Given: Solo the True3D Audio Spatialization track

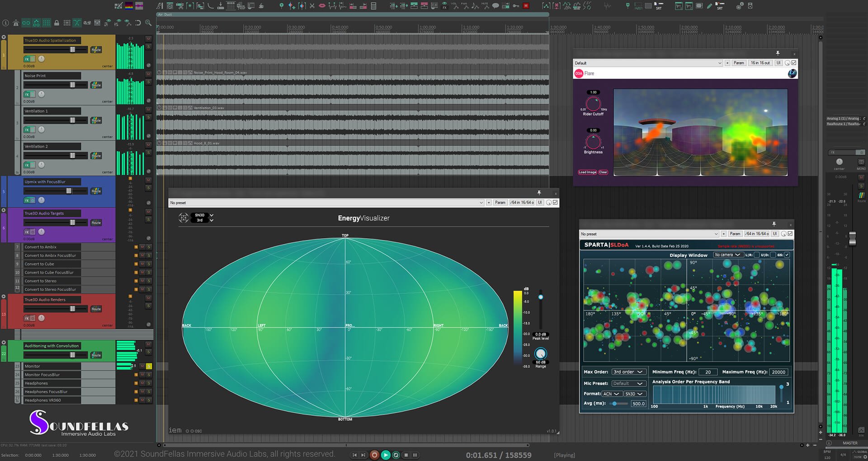Looking at the screenshot, I should pyautogui.click(x=148, y=47).
